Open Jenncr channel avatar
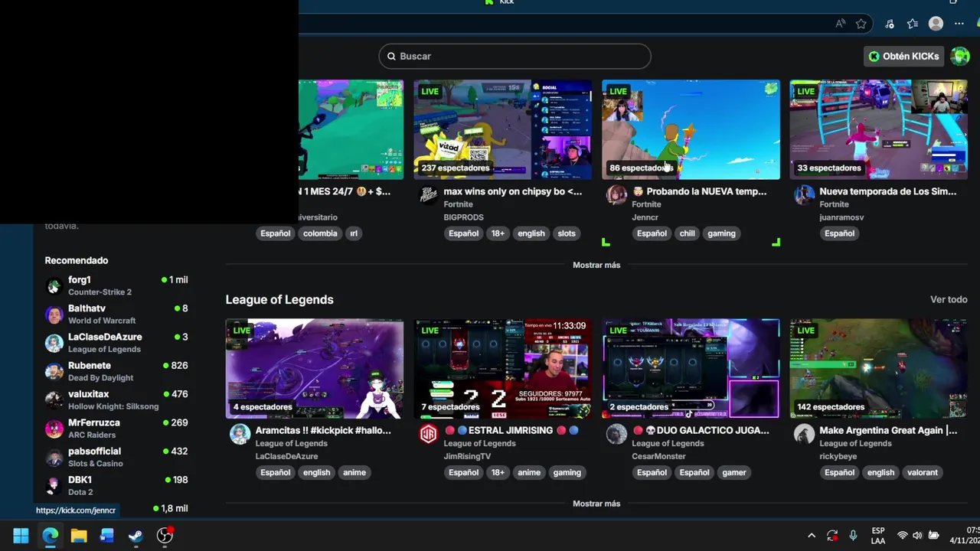 (616, 195)
